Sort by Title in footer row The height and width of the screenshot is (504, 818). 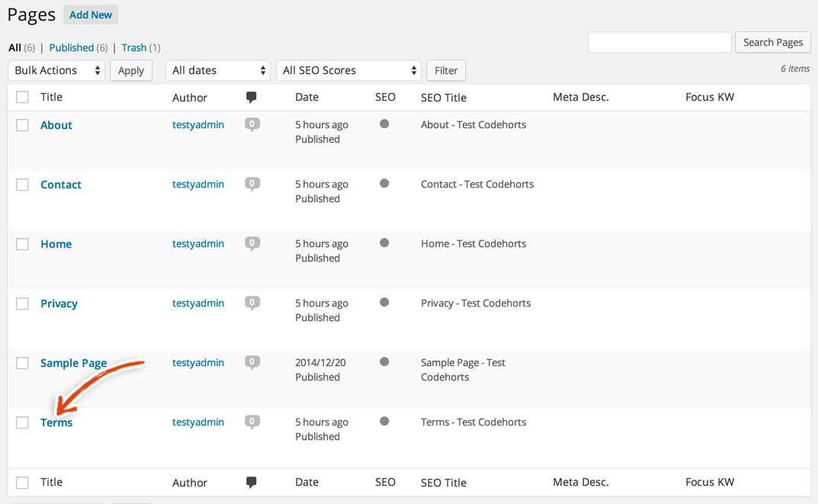52,482
